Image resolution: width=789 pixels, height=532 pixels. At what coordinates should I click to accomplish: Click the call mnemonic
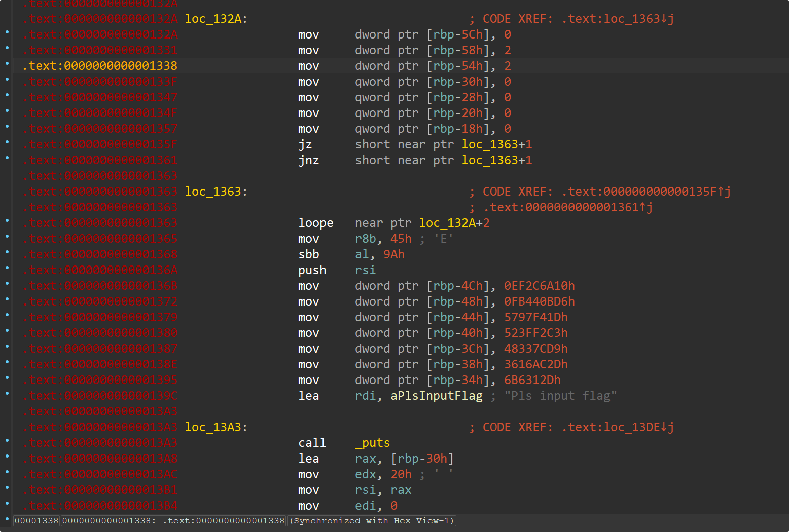tap(312, 443)
